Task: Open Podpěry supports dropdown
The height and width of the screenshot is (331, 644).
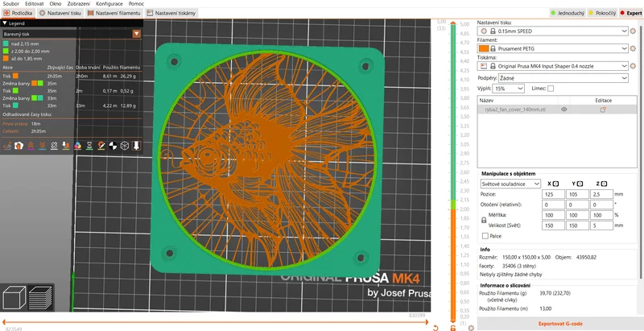Action: point(563,78)
